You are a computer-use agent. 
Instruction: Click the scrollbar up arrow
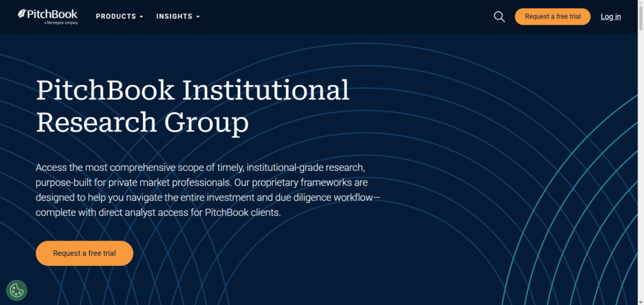click(x=641, y=3)
